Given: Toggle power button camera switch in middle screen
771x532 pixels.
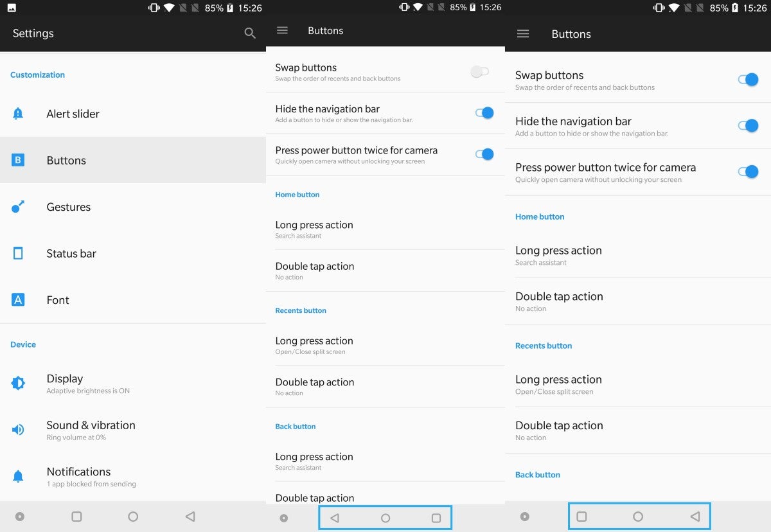Looking at the screenshot, I should pos(484,154).
